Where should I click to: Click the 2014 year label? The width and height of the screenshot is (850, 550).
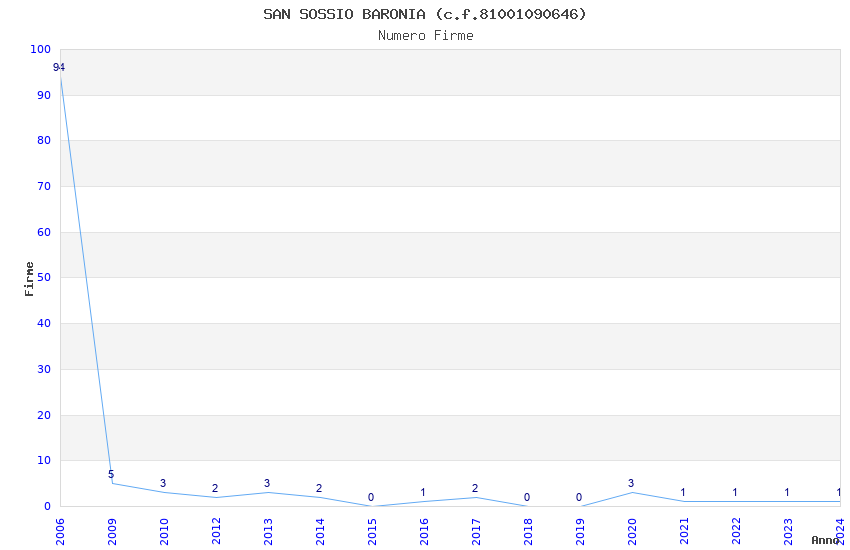(320, 532)
